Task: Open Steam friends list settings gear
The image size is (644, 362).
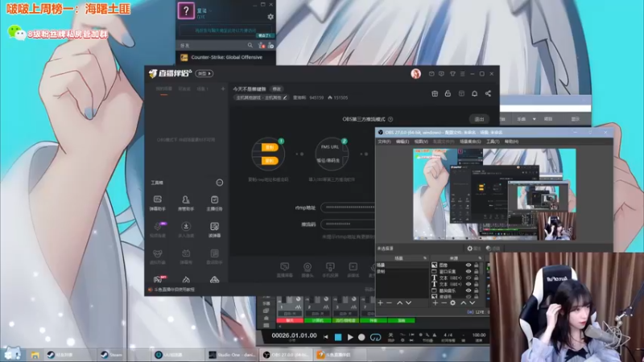Action: tap(270, 17)
